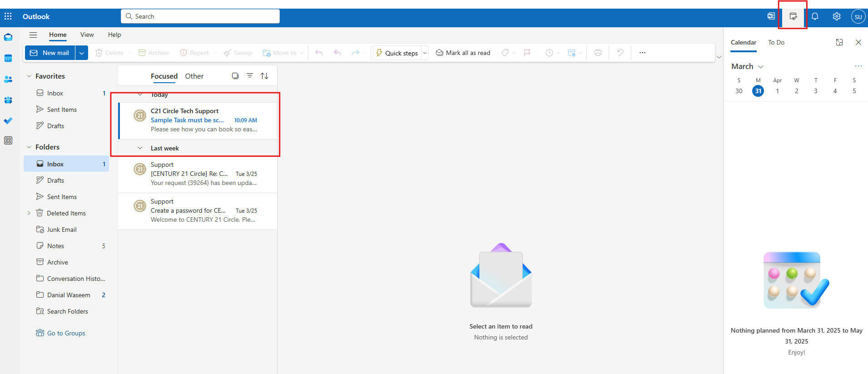Open the View ribbon tab
The image size is (868, 374).
tap(87, 35)
